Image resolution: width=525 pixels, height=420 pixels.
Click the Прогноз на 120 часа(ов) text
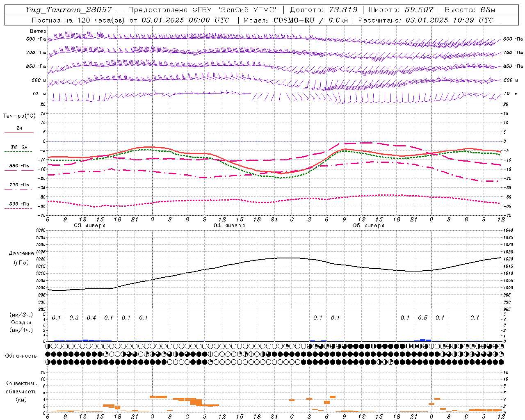point(79,20)
